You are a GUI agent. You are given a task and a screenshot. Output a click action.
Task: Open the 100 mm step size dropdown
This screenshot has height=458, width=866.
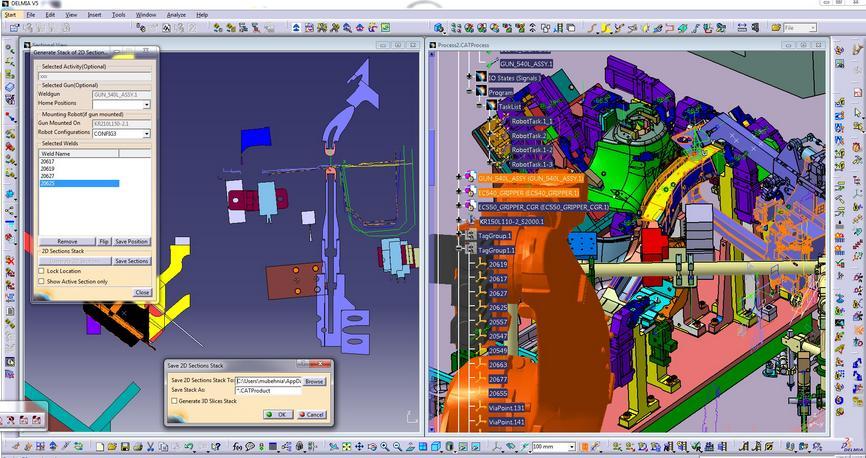click(572, 446)
